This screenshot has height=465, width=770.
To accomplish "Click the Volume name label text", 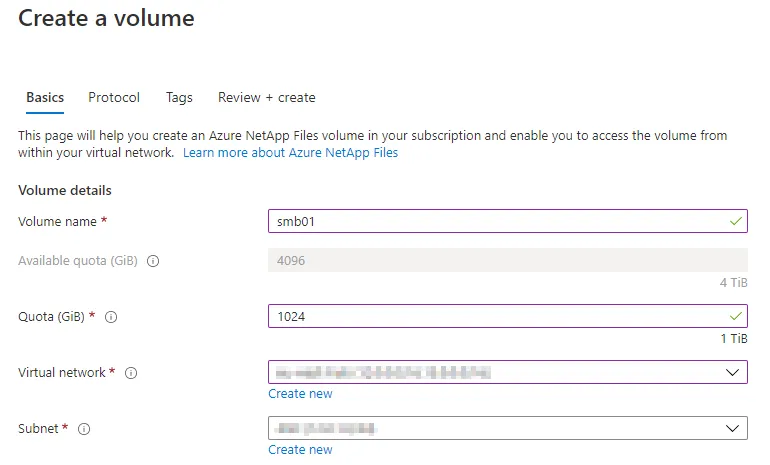I will click(58, 220).
